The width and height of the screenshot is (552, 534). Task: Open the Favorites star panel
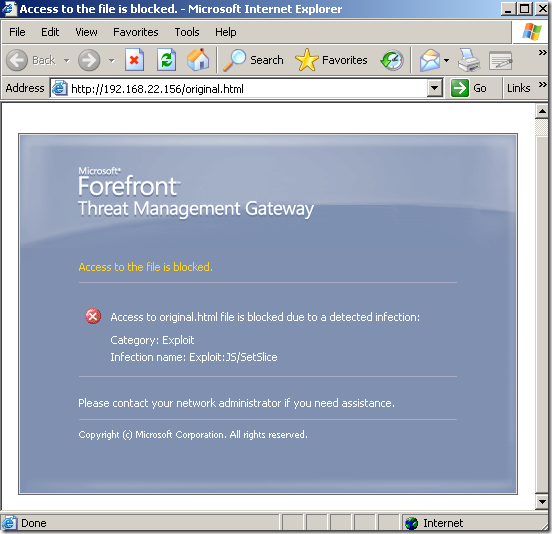[x=331, y=60]
